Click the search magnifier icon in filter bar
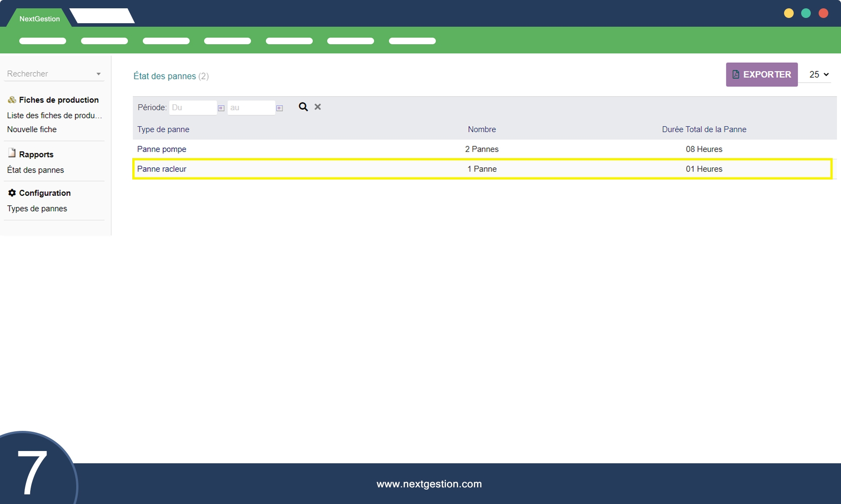 click(x=303, y=107)
